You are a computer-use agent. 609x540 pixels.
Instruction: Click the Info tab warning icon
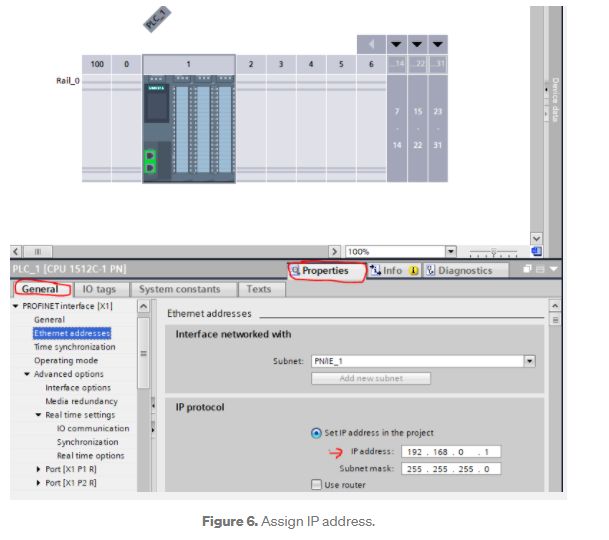click(x=413, y=270)
